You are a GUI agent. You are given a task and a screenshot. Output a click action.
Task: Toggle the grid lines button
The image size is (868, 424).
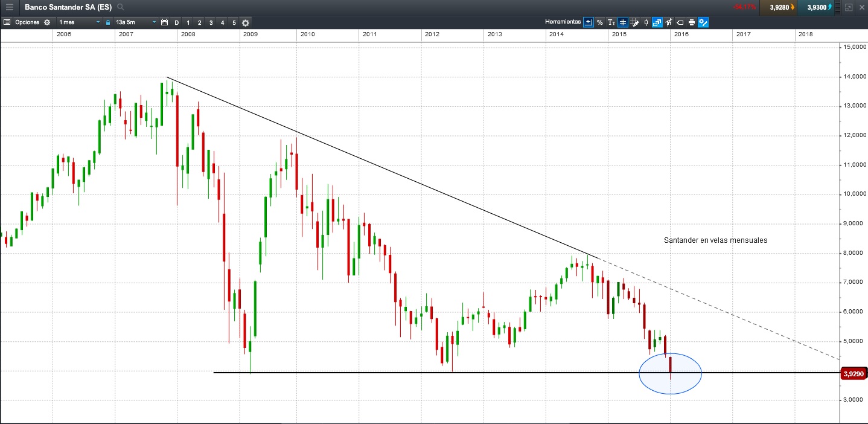[x=622, y=22]
